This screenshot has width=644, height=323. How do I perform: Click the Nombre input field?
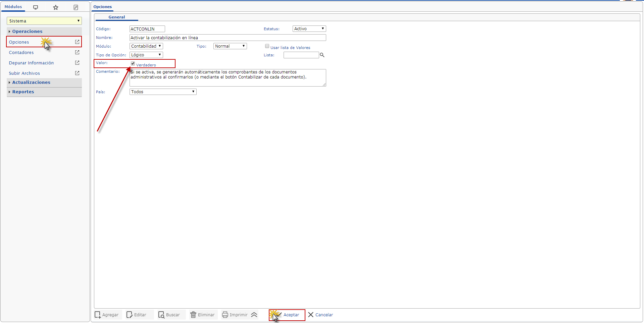[x=228, y=38]
